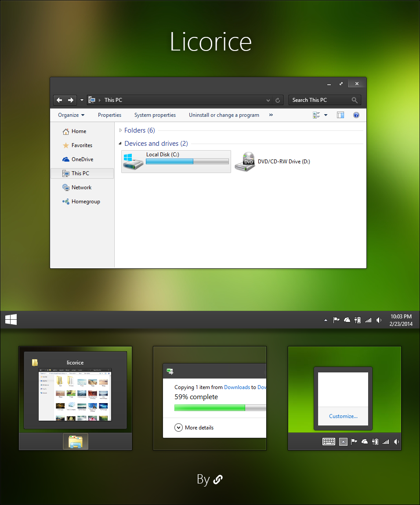Click the OneDrive cloud icon in the tray
This screenshot has width=420, height=505.
[347, 320]
